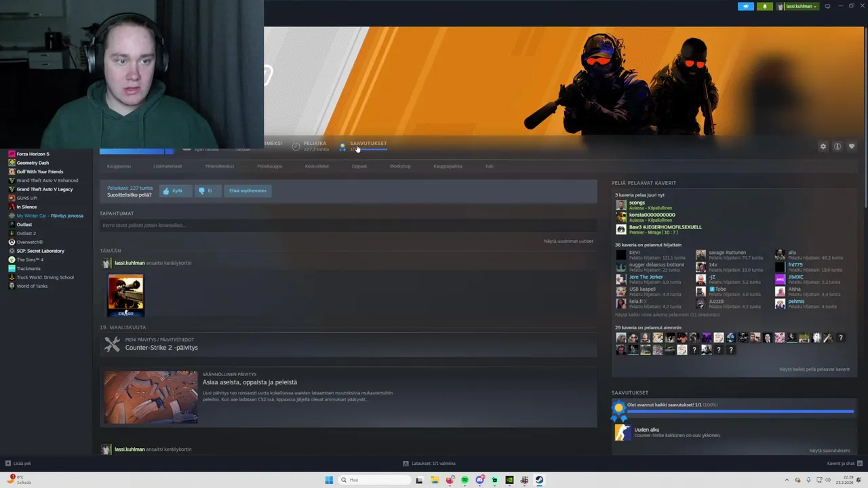Viewport: 868px width, 488px height.
Task: Open friend konsta0000000000 avatar
Action: pyautogui.click(x=621, y=217)
